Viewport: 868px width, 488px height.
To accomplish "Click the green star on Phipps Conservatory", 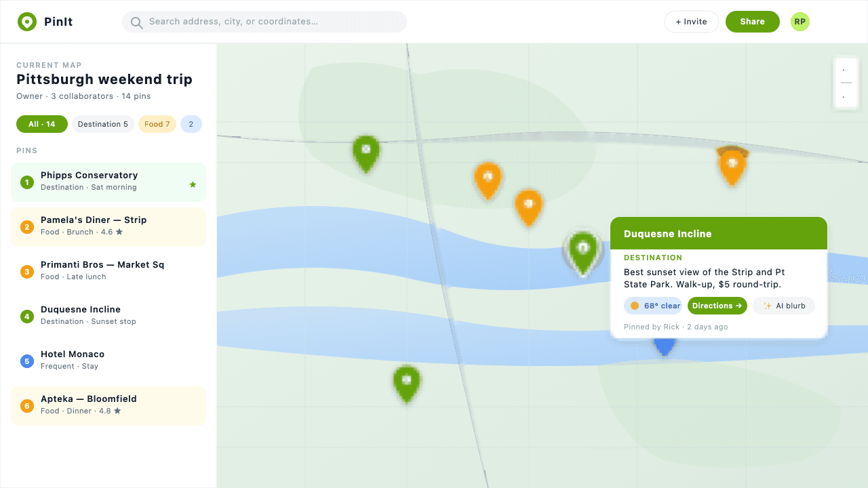I will [193, 184].
